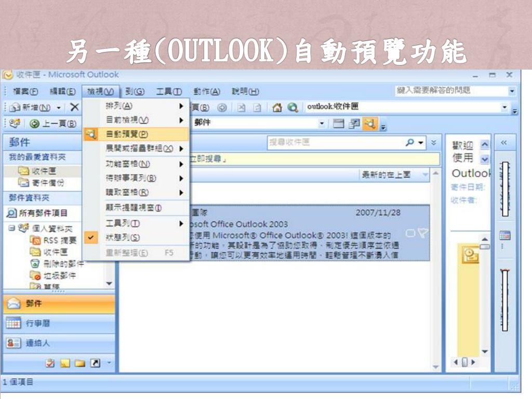Toggle the 狀態列(S) checked option

[x=136, y=237]
